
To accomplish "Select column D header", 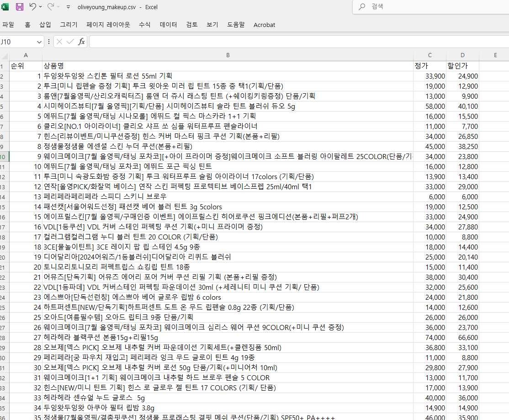I will tap(462, 55).
